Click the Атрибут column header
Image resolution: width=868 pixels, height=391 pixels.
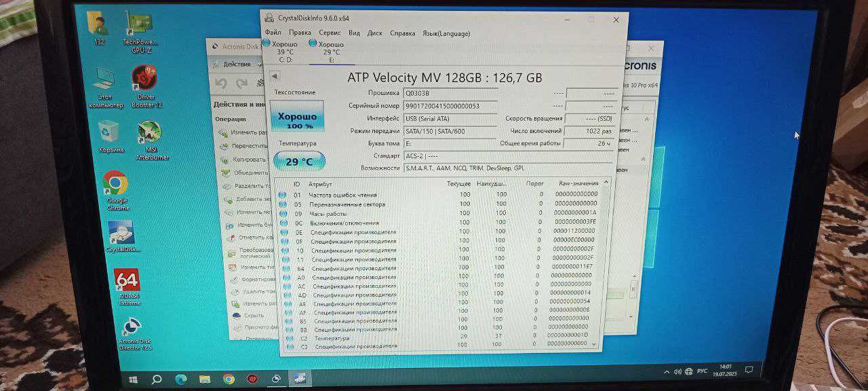[321, 184]
